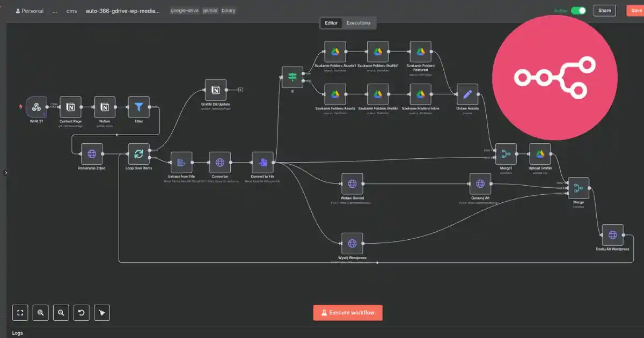Click the zoom in canvas button
This screenshot has width=644, height=338.
(x=40, y=313)
